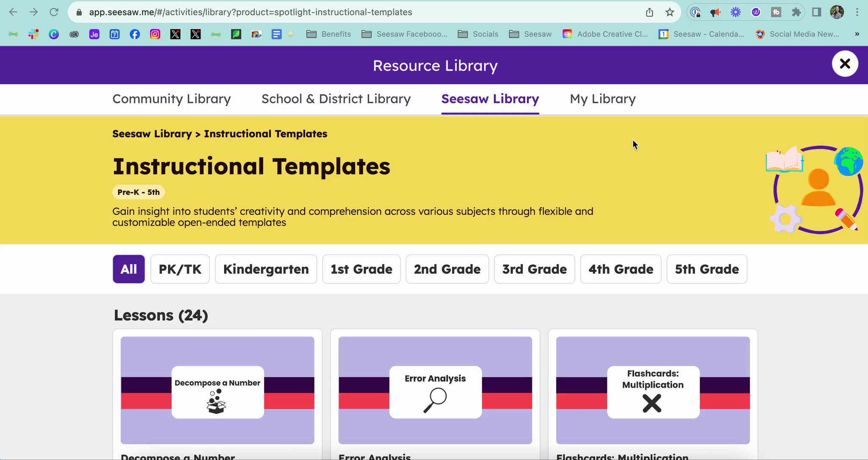Open the Facebook bookmark
The height and width of the screenshot is (460, 868).
pyautogui.click(x=135, y=34)
